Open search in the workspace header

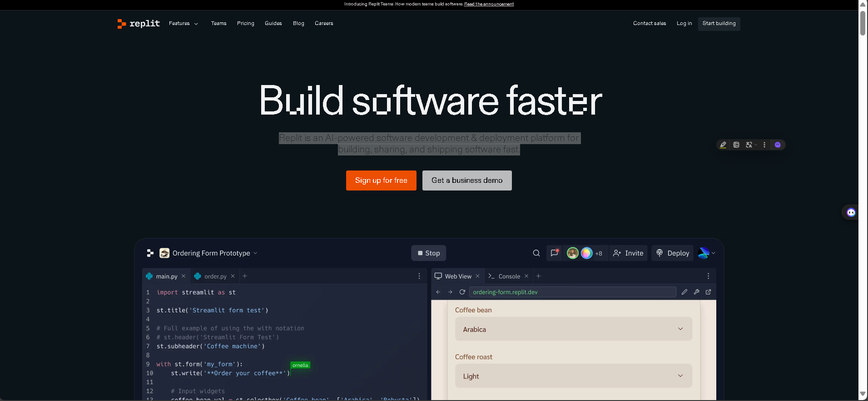[x=536, y=253]
